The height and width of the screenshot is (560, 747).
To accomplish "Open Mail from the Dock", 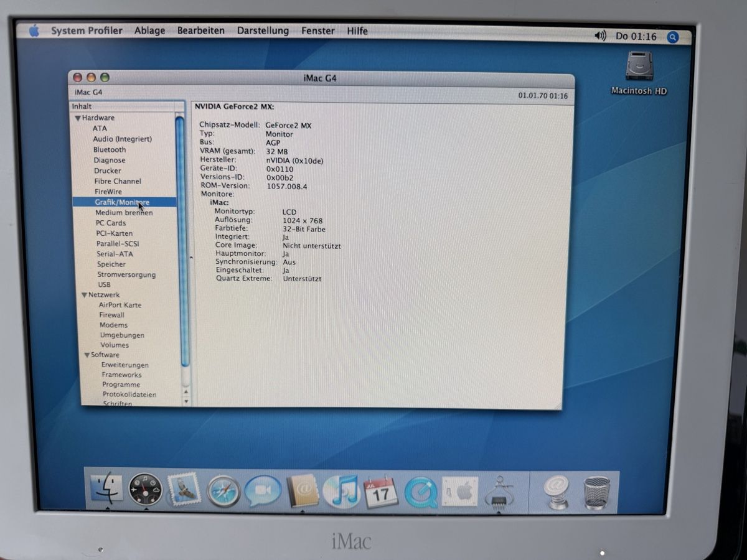I will click(184, 490).
